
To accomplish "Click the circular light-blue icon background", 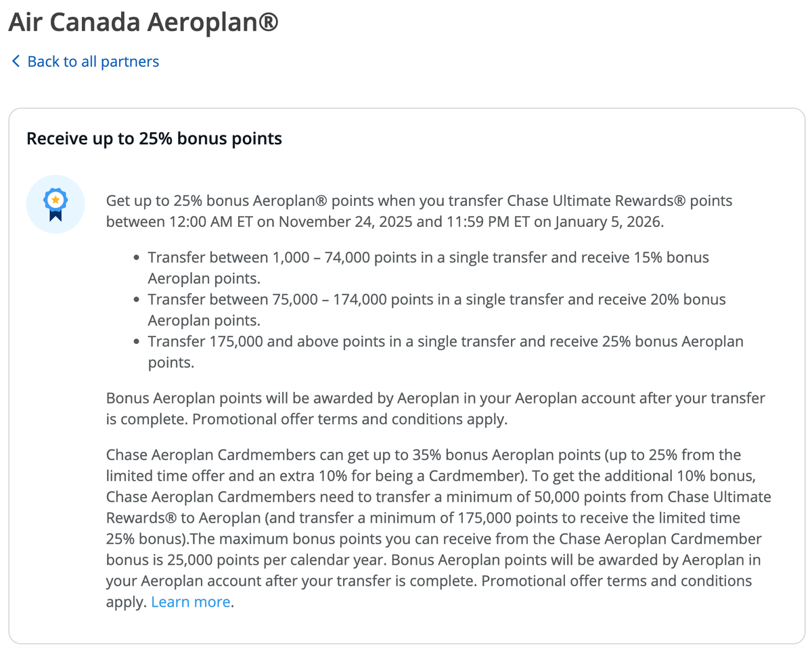I will point(55,203).
